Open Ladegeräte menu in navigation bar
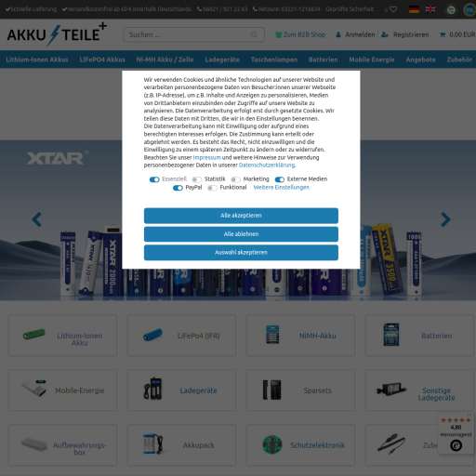 click(222, 59)
